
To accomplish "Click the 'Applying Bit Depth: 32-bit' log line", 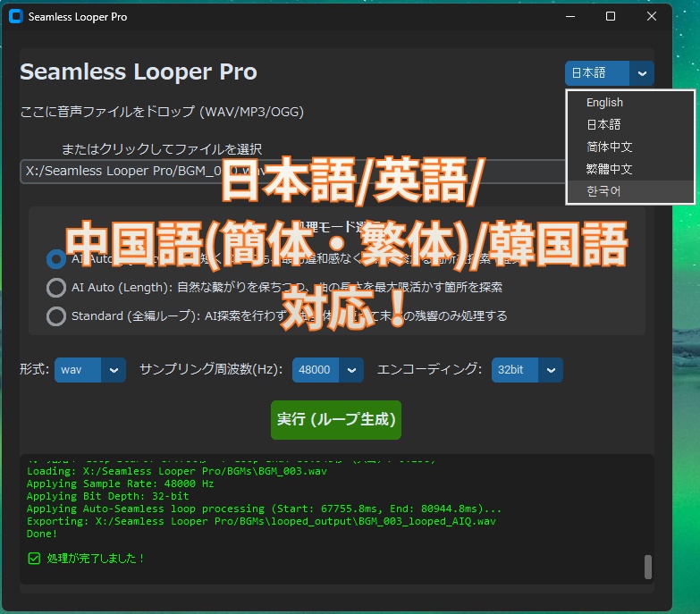I will point(107,496).
